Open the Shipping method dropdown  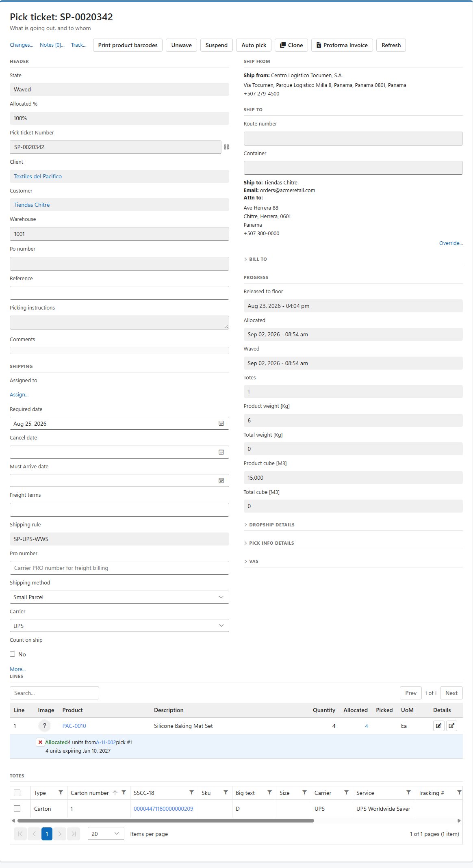(119, 597)
